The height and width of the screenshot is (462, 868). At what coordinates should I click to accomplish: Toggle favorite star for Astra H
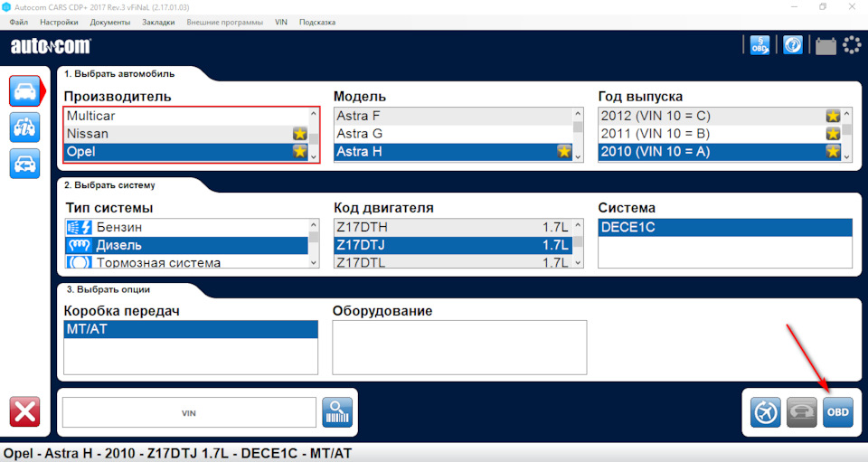(564, 152)
